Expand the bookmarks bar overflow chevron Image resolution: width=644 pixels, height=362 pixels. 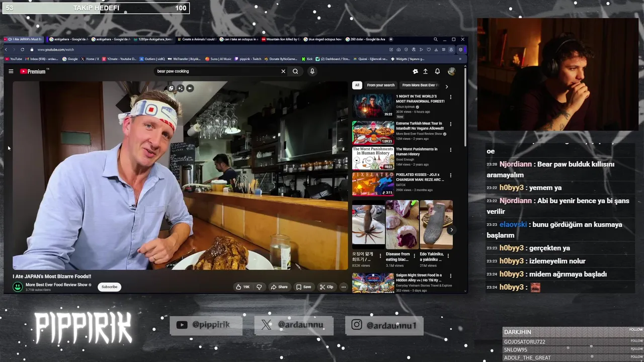pos(459,59)
